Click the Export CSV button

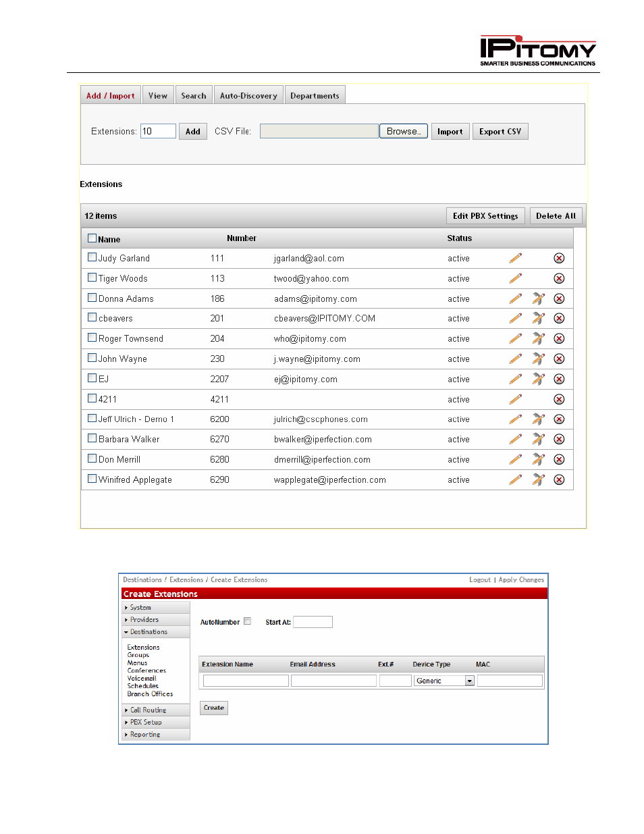pyautogui.click(x=500, y=132)
